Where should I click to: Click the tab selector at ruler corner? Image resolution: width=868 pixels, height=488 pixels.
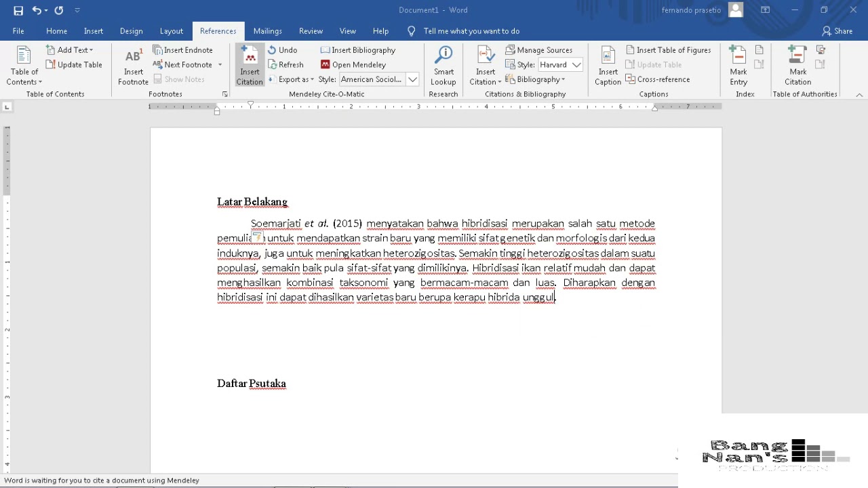click(7, 107)
